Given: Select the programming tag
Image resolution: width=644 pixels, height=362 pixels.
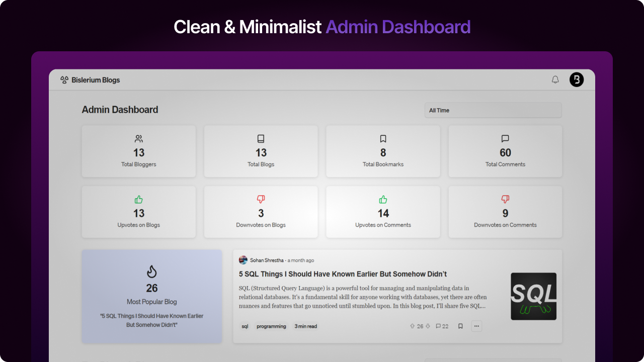Looking at the screenshot, I should point(271,326).
